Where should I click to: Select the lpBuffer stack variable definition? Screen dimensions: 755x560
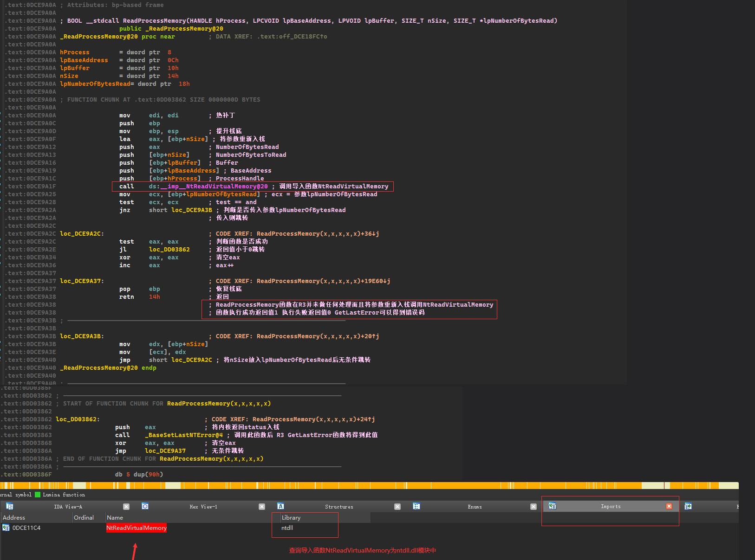pyautogui.click(x=74, y=68)
